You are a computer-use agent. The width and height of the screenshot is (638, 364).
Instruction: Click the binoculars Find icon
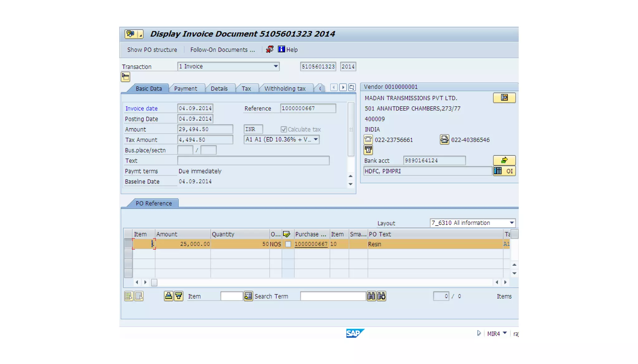(x=371, y=296)
